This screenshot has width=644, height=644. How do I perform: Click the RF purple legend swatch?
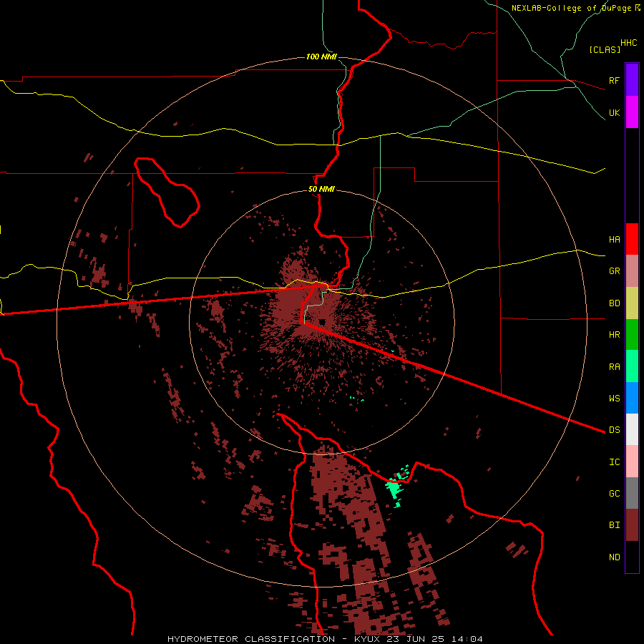(632, 80)
